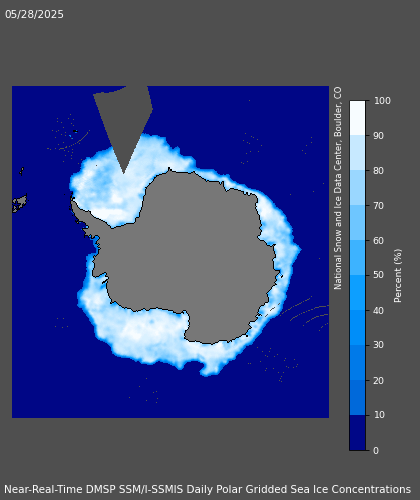
Task: Click the 50-60 percent colorbar segment
Action: click(357, 258)
